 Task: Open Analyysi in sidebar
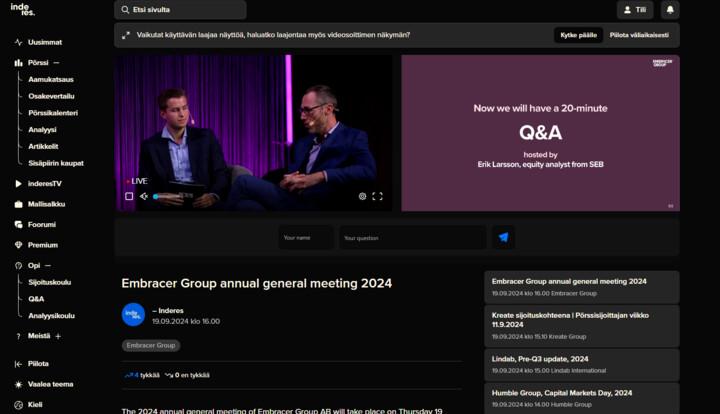[42, 130]
